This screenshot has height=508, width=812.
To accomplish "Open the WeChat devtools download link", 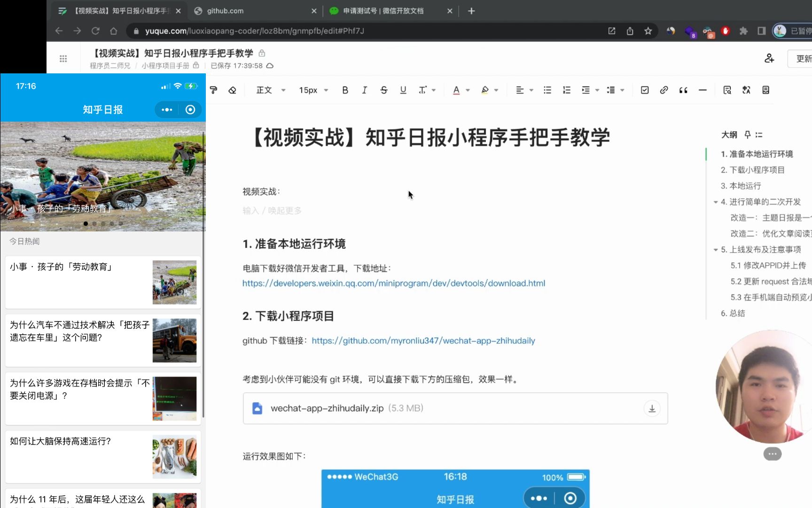I will click(x=394, y=283).
